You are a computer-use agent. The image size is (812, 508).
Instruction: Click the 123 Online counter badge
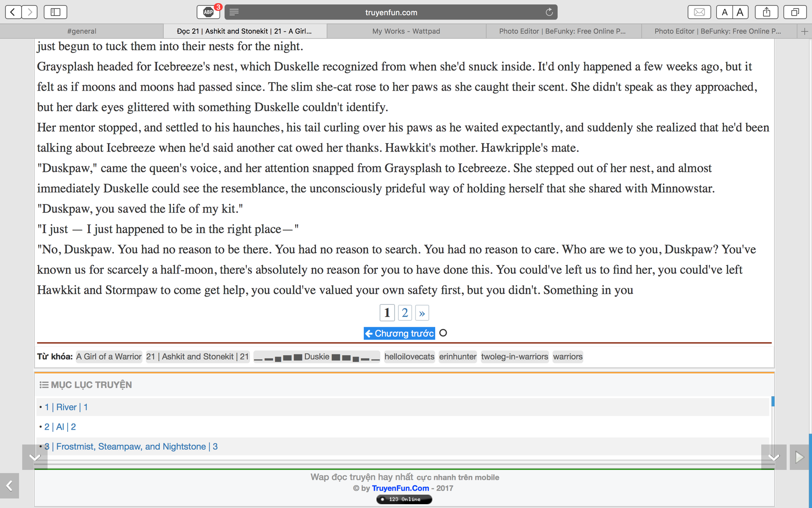click(404, 500)
